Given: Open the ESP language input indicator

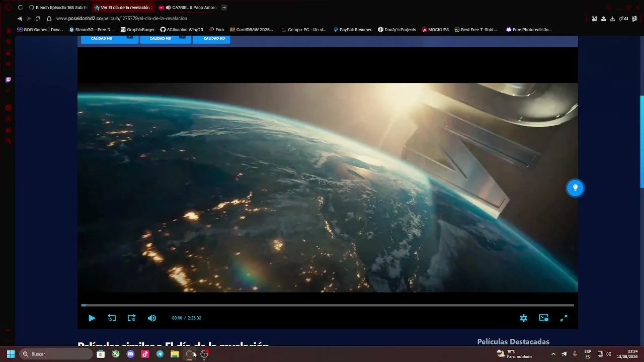Looking at the screenshot, I should point(588,354).
